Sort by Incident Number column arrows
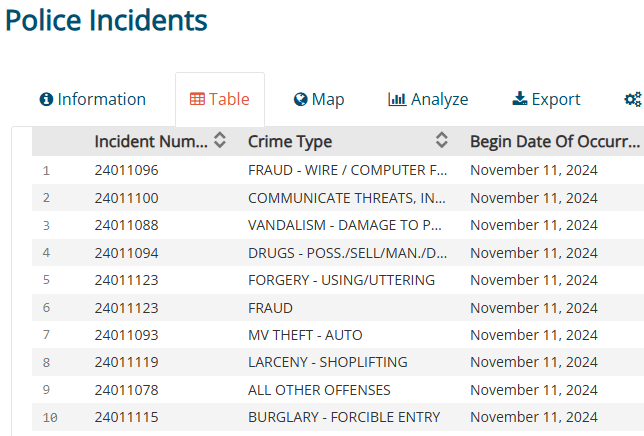The image size is (644, 436). coord(221,141)
